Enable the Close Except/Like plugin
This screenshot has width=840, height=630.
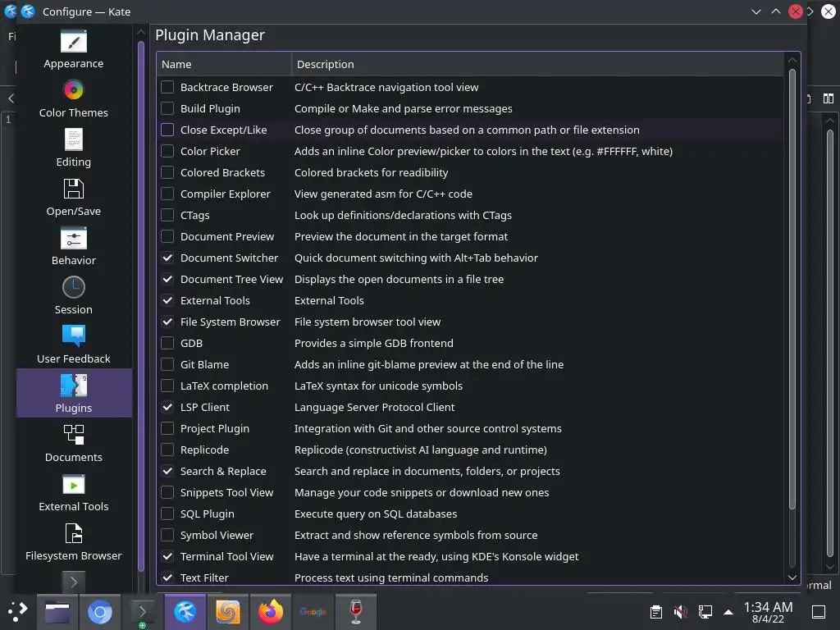[x=167, y=130]
